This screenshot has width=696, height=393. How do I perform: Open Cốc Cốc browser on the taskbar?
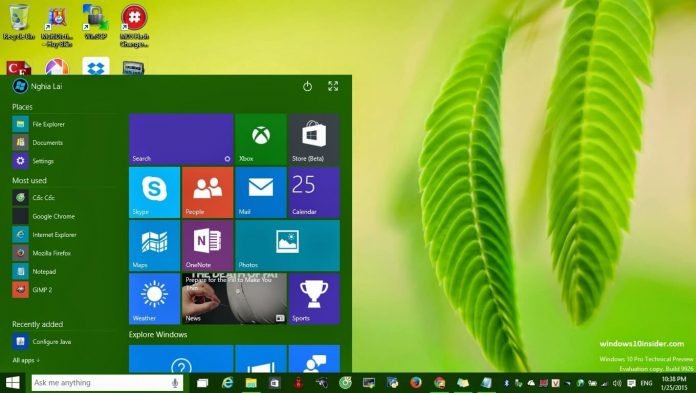pos(345,383)
